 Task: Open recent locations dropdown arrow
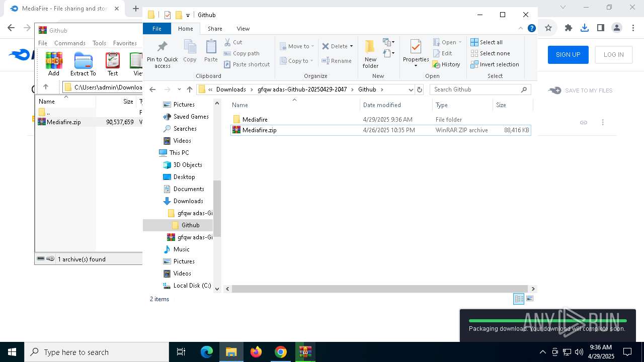[x=179, y=89]
